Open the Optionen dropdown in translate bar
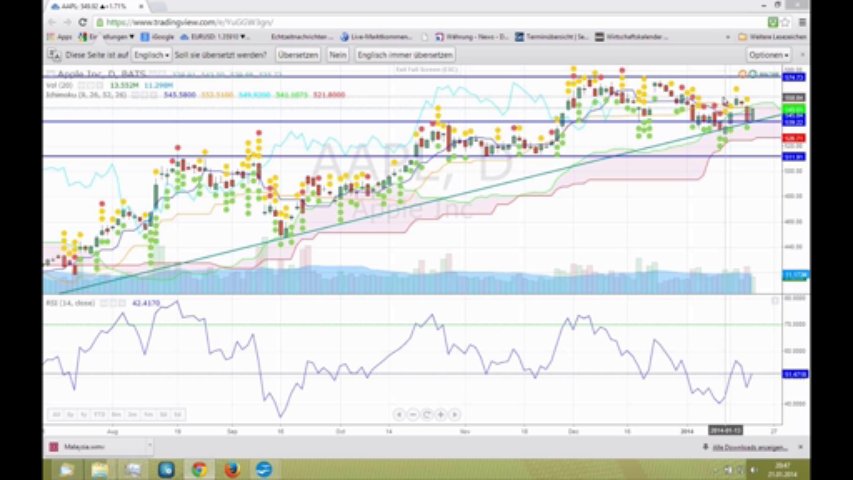The height and width of the screenshot is (480, 853). 767,55
